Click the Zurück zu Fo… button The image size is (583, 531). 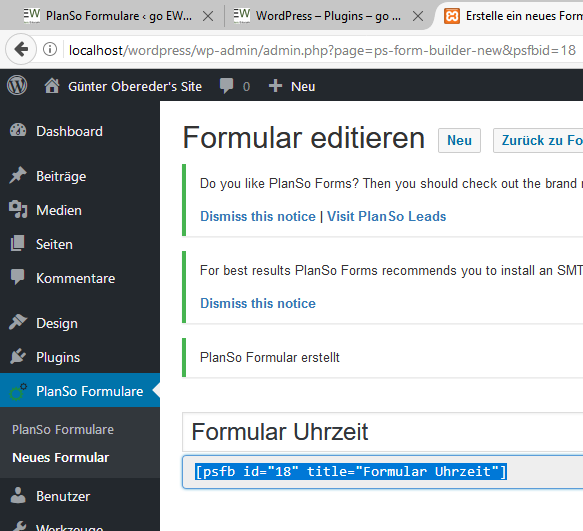[538, 141]
